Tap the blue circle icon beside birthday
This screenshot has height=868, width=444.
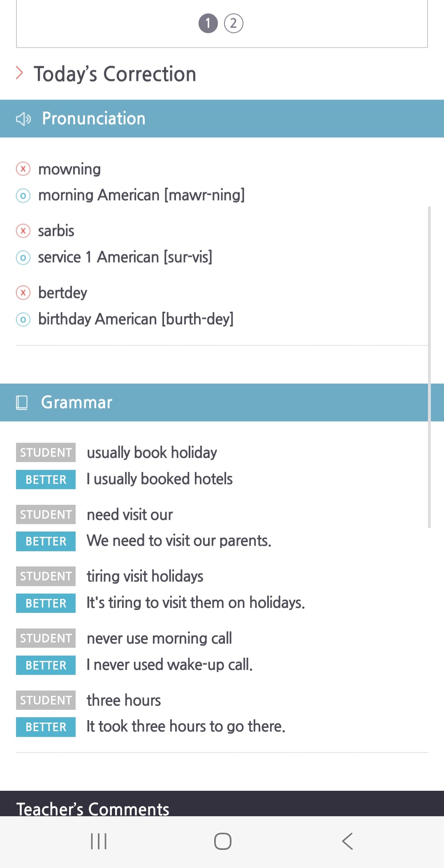pos(23,320)
